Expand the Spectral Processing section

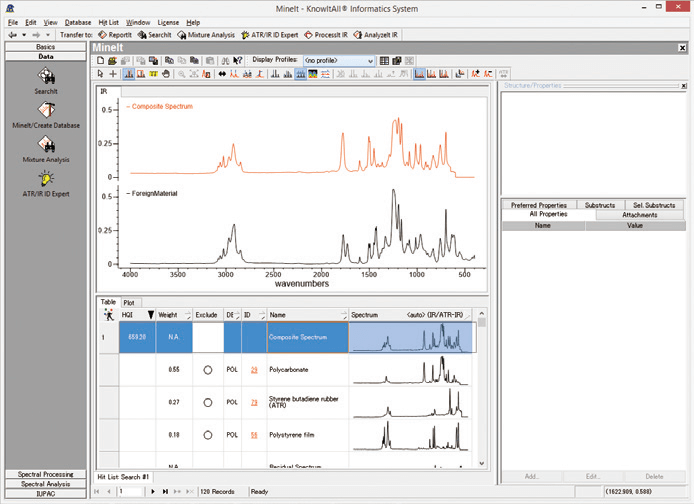point(46,474)
